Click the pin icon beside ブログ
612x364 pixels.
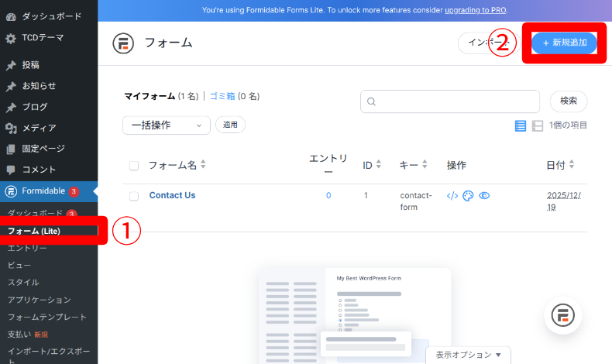pos(11,108)
